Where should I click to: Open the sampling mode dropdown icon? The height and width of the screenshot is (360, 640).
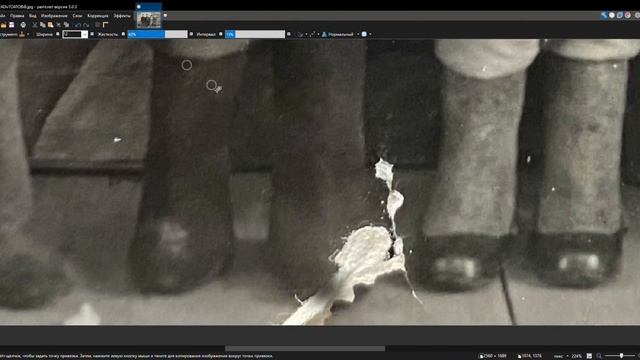[301, 34]
